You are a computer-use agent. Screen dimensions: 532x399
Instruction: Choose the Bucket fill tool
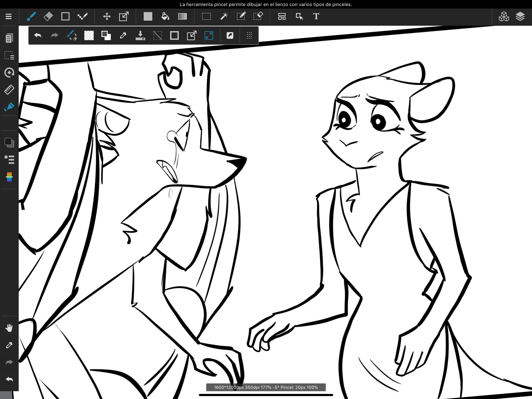point(165,16)
